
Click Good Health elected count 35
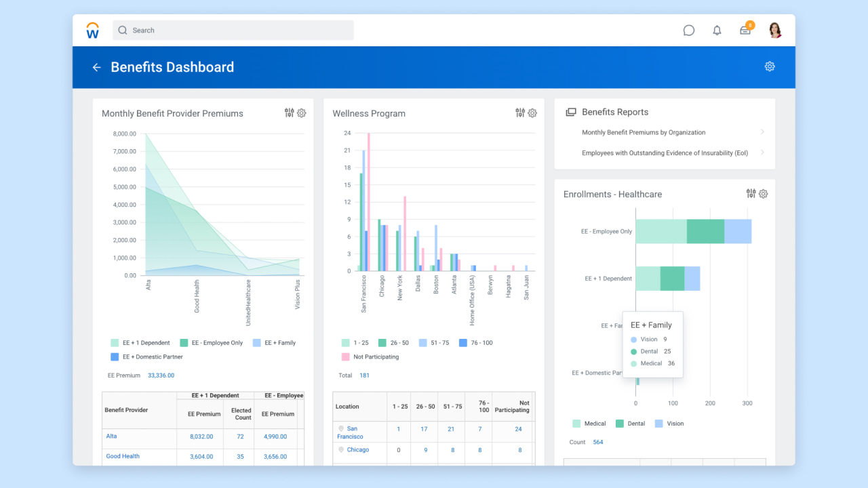(240, 457)
